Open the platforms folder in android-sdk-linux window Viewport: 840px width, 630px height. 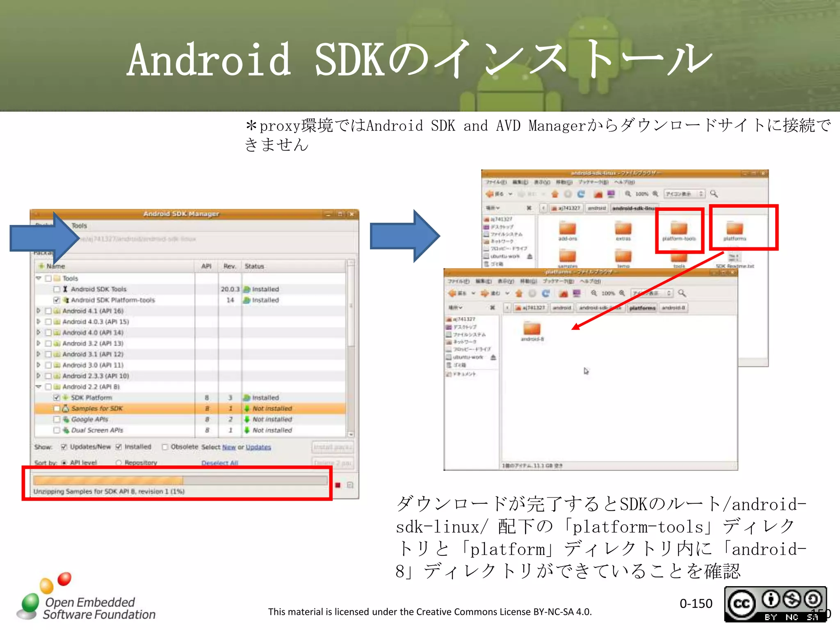click(x=735, y=231)
